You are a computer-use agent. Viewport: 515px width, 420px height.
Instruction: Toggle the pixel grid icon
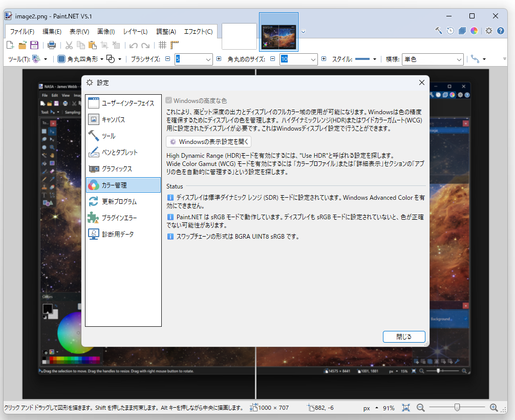coord(163,45)
